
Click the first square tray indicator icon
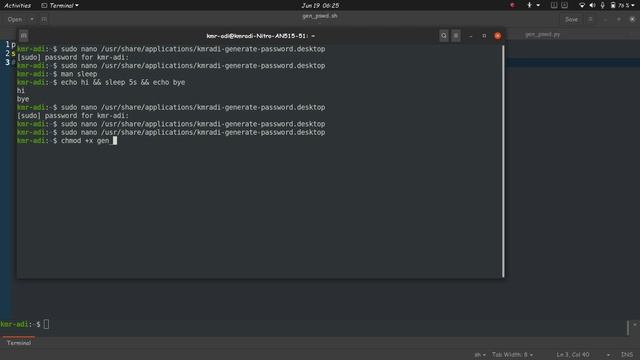(x=554, y=5)
